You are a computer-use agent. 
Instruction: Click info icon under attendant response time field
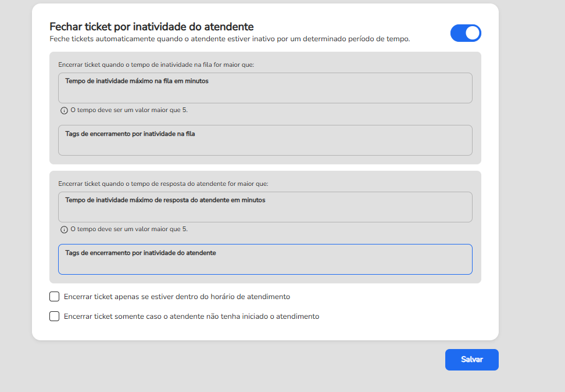64,229
